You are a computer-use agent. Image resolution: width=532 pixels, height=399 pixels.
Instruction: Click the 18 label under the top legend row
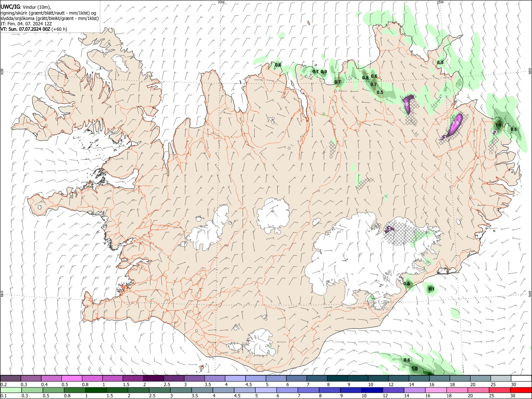click(x=452, y=384)
